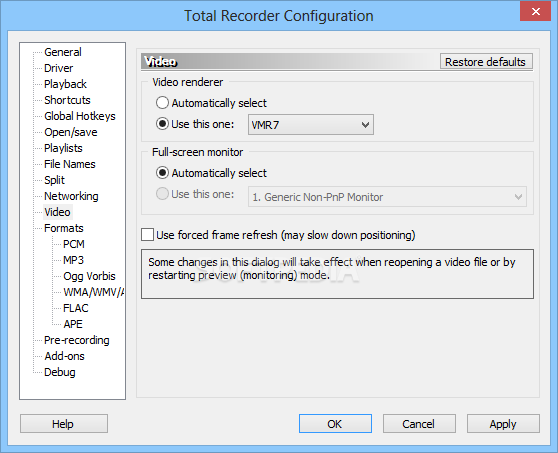The image size is (558, 453).
Task: Open MP3 format settings
Action: click(73, 260)
